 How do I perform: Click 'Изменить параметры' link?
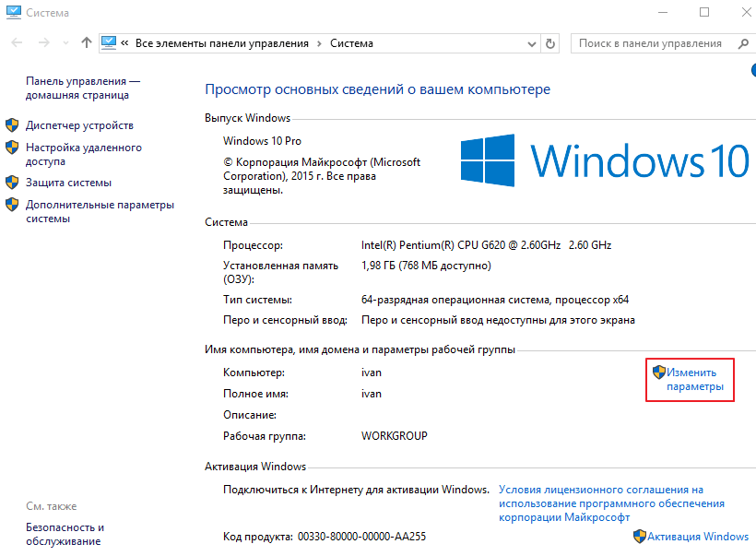[695, 380]
